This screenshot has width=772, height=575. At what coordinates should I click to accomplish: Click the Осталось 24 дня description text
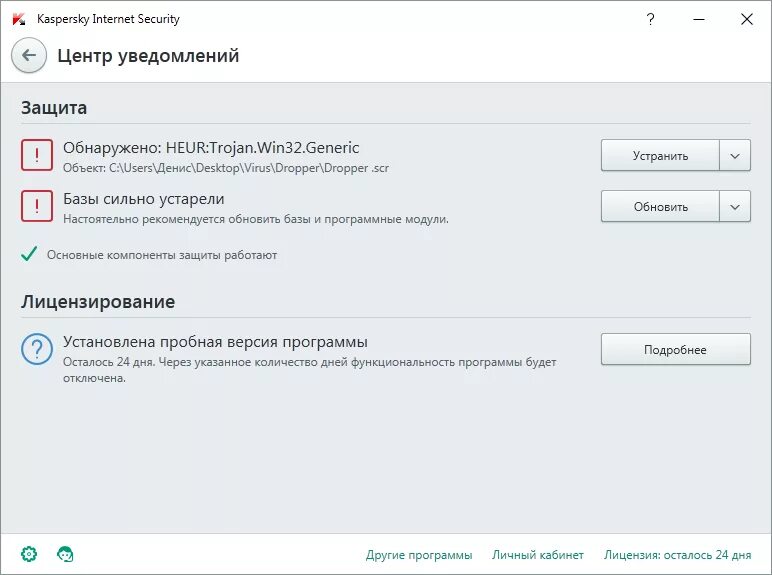(310, 370)
